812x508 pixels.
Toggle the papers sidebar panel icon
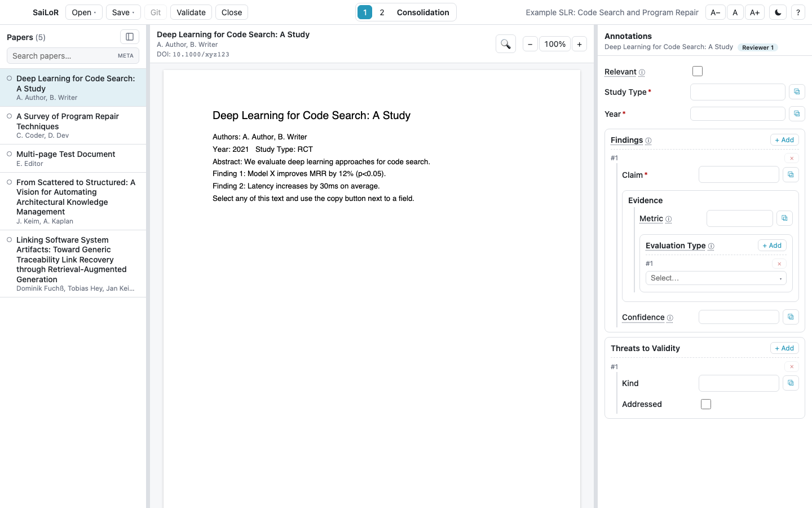click(130, 37)
